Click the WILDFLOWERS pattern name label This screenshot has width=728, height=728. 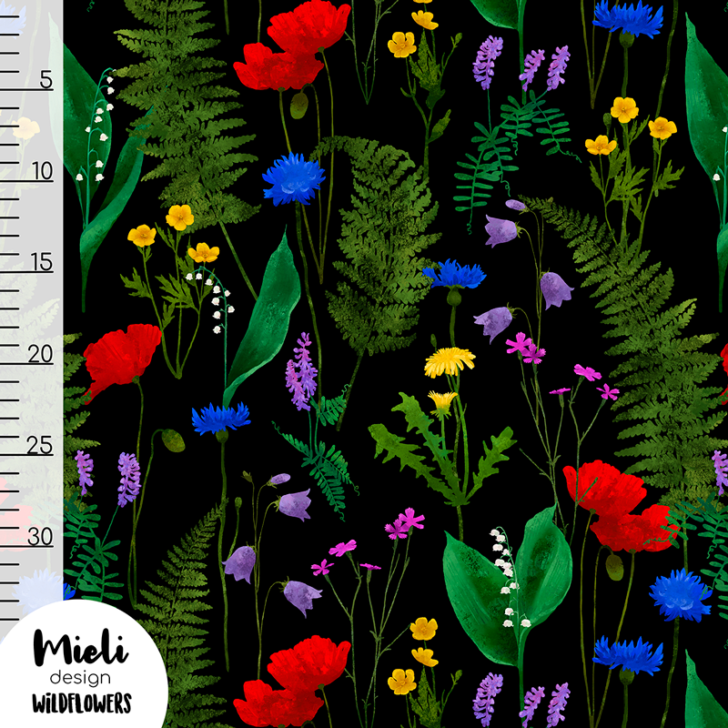tap(82, 703)
